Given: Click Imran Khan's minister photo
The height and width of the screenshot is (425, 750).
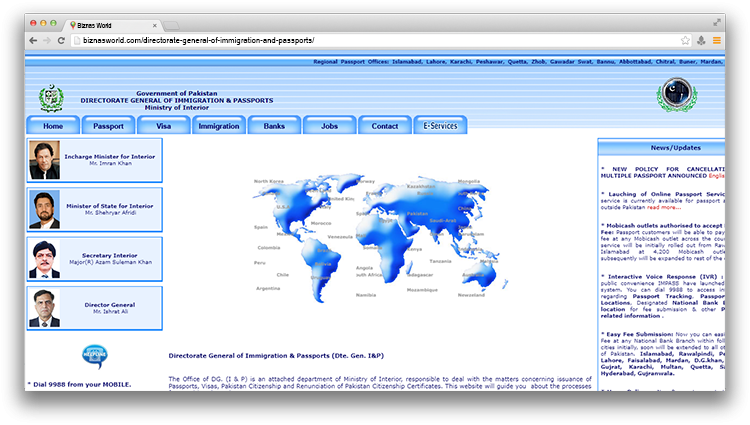Looking at the screenshot, I should 44,160.
